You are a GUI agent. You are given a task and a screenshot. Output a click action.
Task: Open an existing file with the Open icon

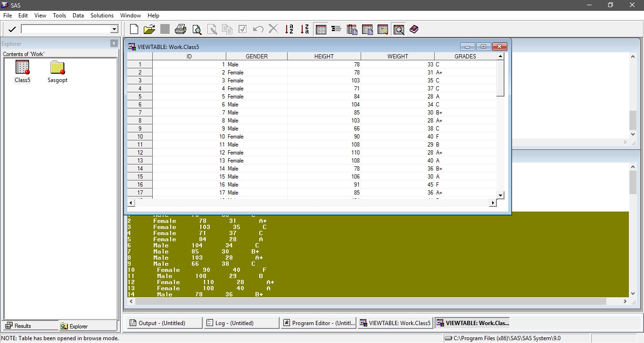click(x=149, y=29)
